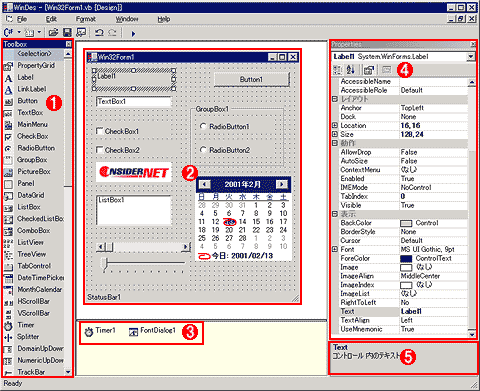This screenshot has height=391, width=480.
Task: Pick the TabControl tool in Toolbox
Action: click(34, 266)
